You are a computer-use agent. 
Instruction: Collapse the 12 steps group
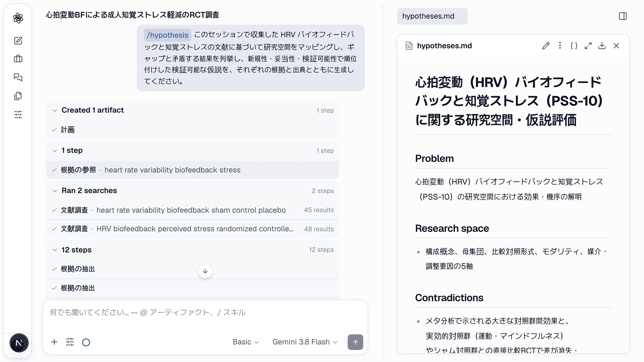[192, 250]
